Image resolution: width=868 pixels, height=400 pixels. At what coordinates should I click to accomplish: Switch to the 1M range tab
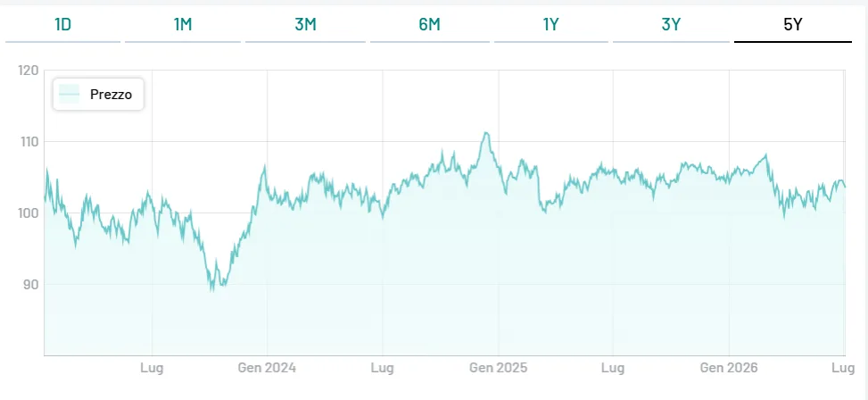(183, 25)
